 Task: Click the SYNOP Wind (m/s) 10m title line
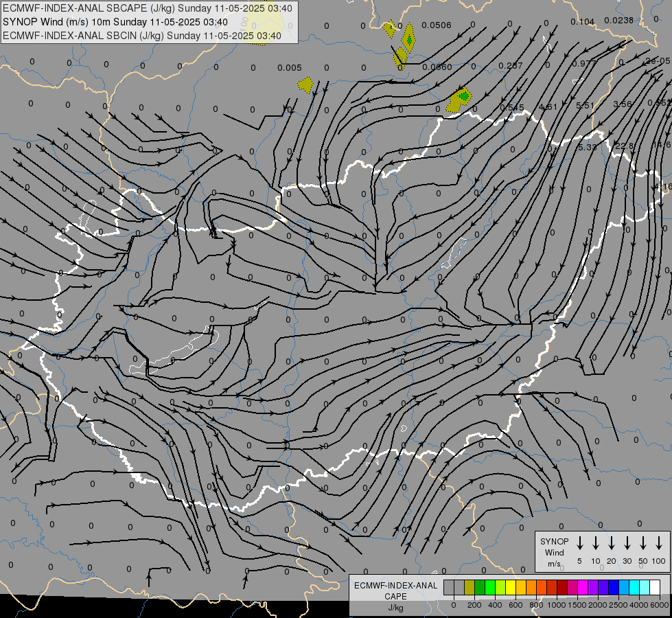(115, 22)
